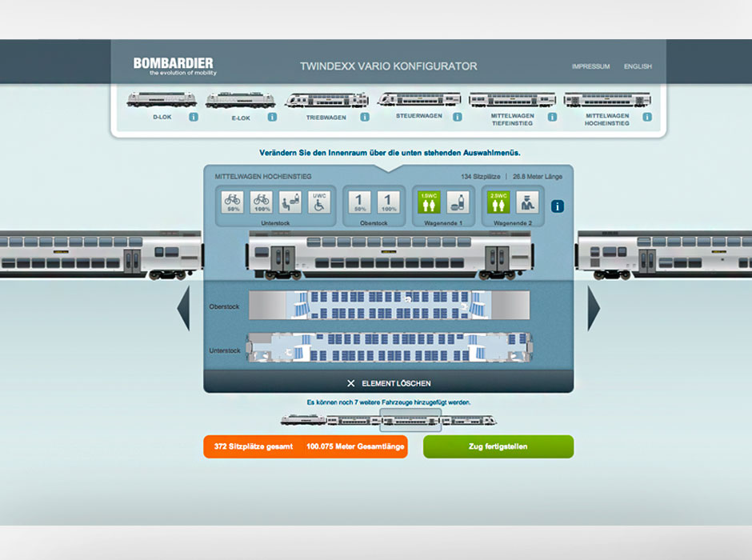This screenshot has width=752, height=560.
Task: Select the partially visible car on the left
Action: [101, 255]
